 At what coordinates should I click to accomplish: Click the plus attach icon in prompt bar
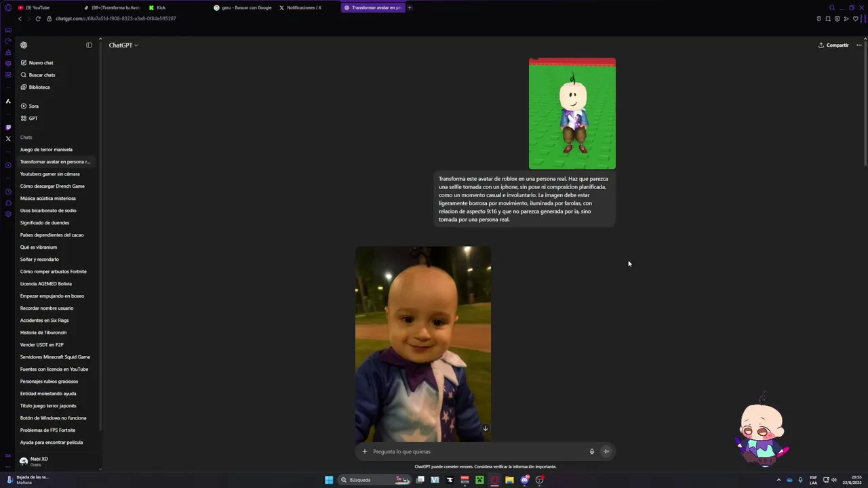tap(365, 451)
